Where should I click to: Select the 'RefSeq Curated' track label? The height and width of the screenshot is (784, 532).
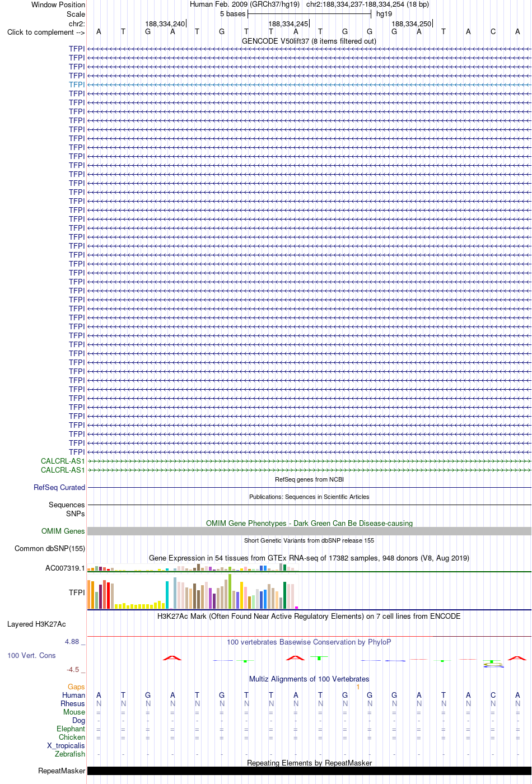coord(59,487)
